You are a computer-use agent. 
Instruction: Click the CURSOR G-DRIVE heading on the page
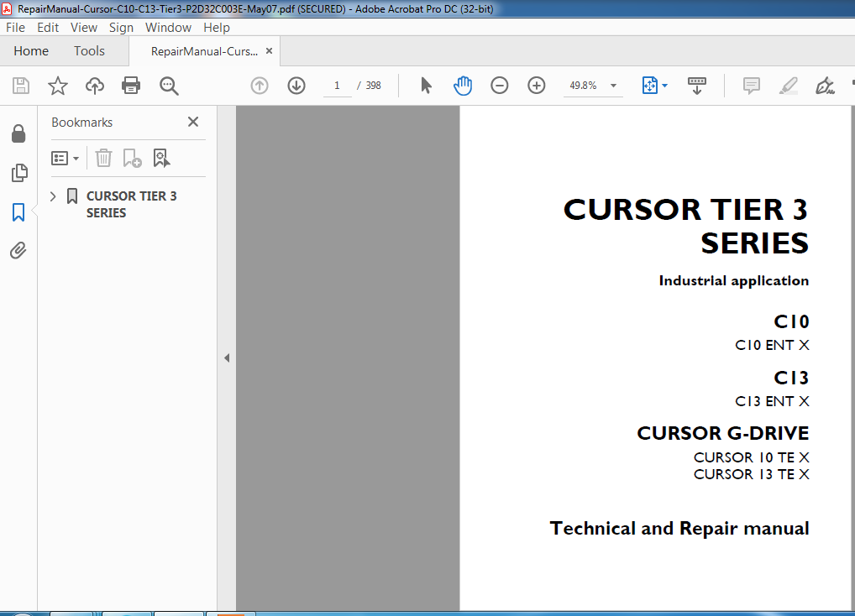[x=723, y=433]
